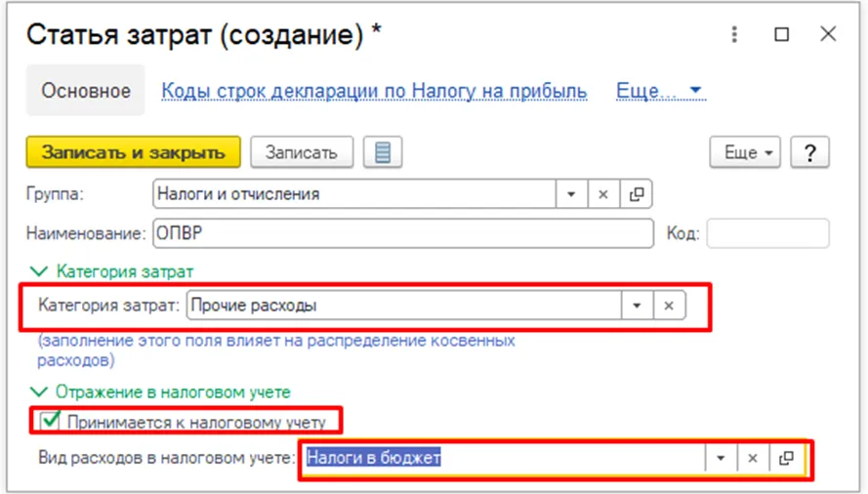Click the Категория затрат field Прочие расходы
The height and width of the screenshot is (494, 868).
[404, 306]
